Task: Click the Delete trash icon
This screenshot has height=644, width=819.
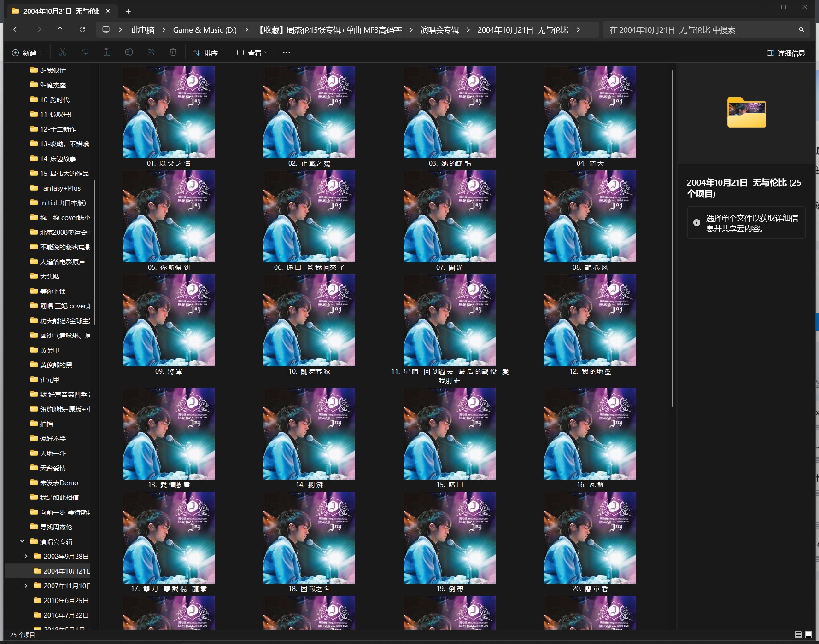Action: pos(173,52)
